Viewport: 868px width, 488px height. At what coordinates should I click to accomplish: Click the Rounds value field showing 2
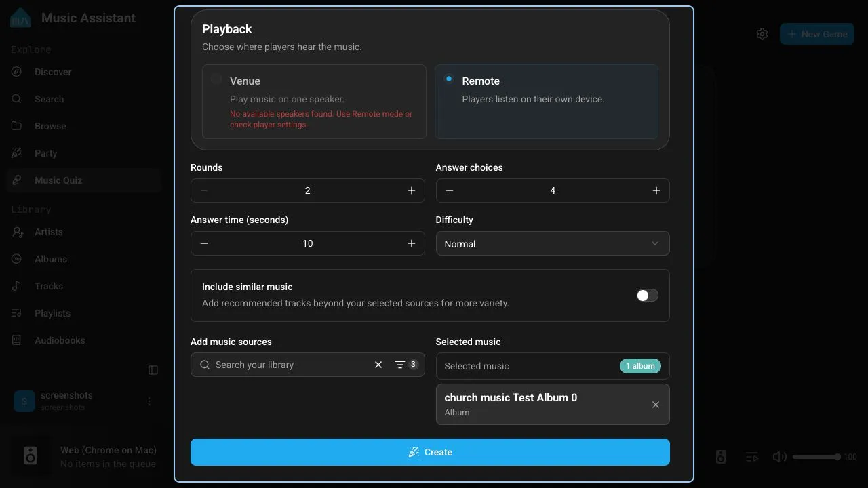click(308, 190)
